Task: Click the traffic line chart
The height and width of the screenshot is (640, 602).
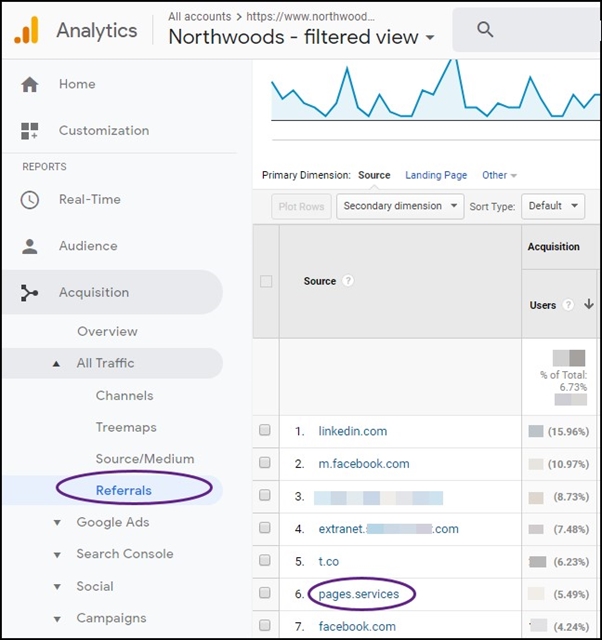Action: (x=435, y=91)
